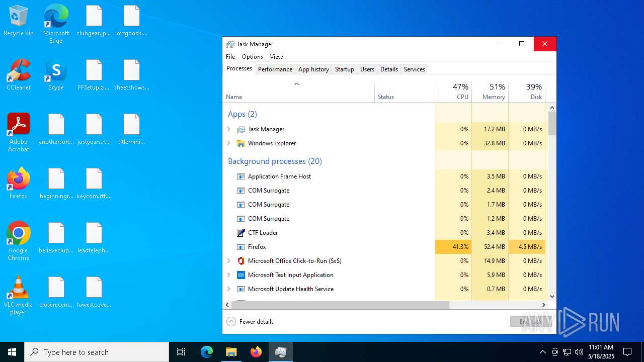Sort processes by Memory column
Image resolution: width=644 pixels, height=362 pixels.
[x=490, y=92]
